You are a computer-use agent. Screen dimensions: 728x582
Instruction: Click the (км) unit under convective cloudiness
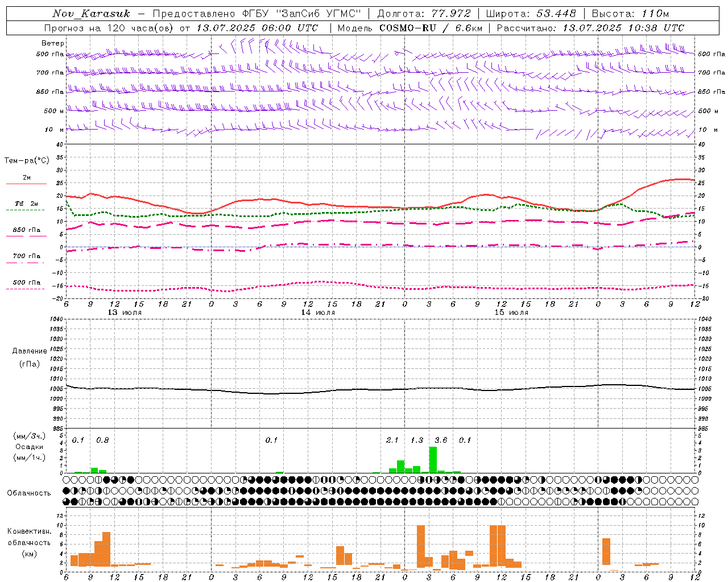click(30, 554)
